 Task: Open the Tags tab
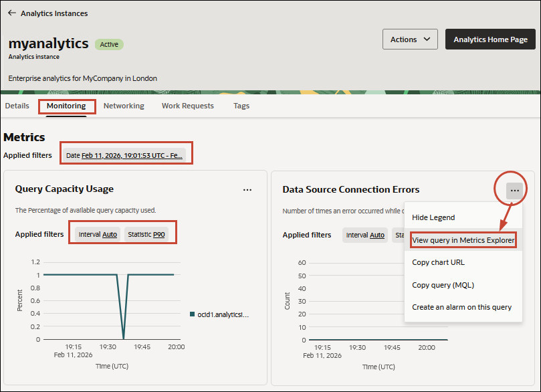[241, 106]
